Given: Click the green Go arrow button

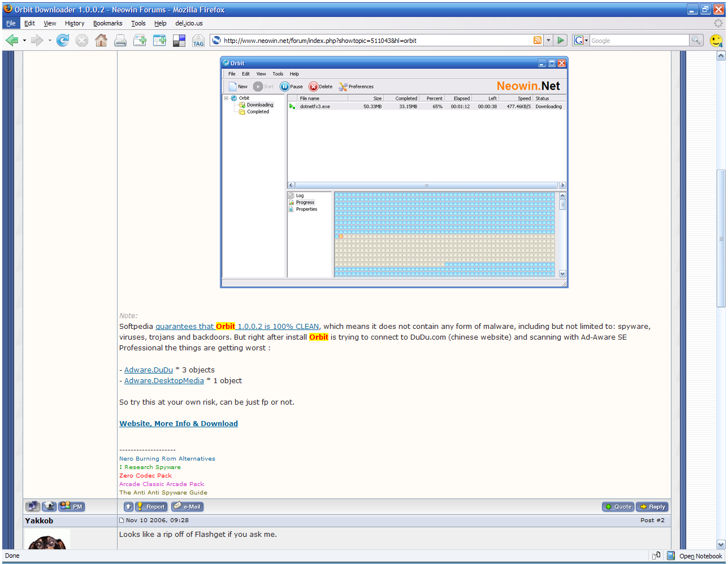Looking at the screenshot, I should pyautogui.click(x=561, y=41).
